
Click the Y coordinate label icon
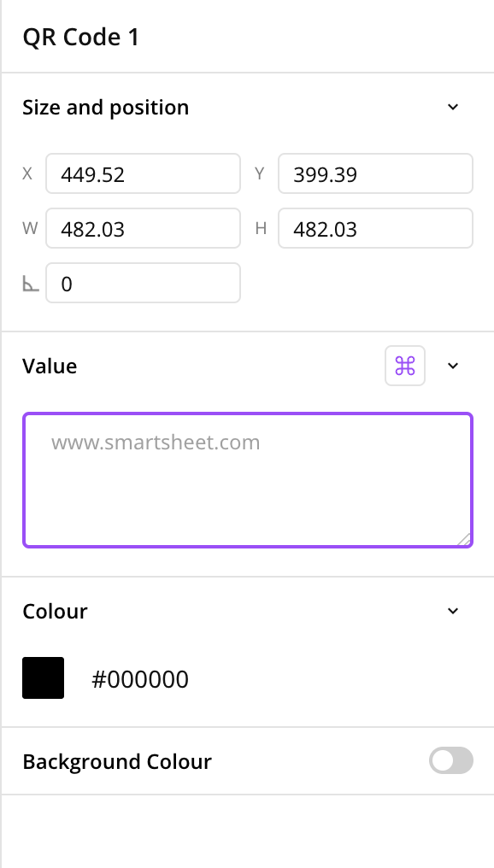(x=260, y=173)
